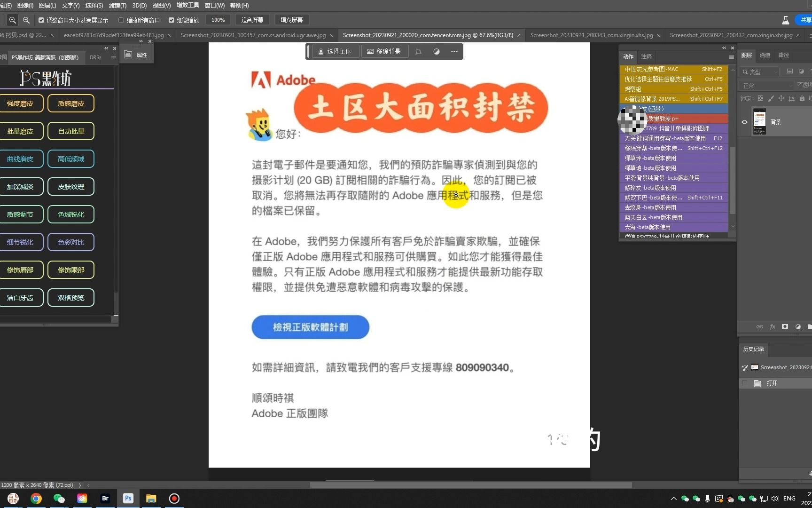Open the 属性 properties panel icon
The image size is (812, 508).
point(128,55)
